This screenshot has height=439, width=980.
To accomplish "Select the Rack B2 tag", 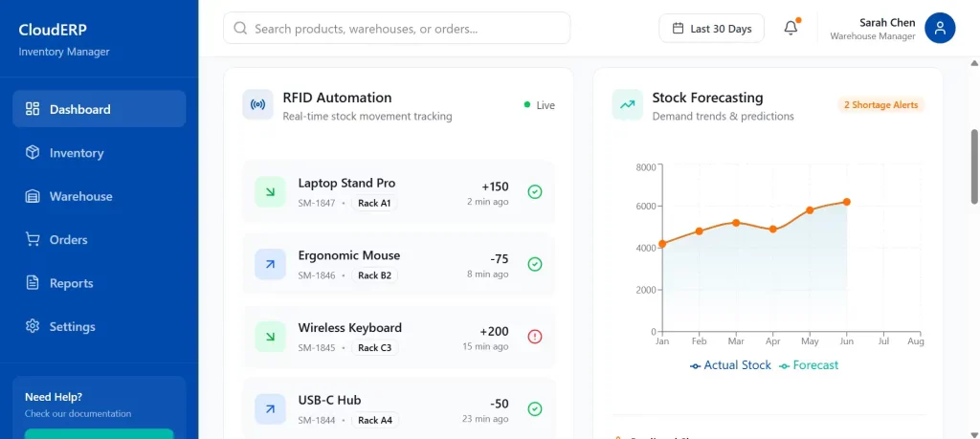I will (374, 275).
